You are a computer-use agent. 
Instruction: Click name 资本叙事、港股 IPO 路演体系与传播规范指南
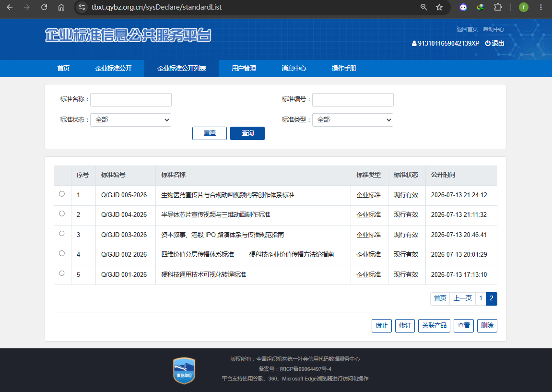pyautogui.click(x=223, y=235)
